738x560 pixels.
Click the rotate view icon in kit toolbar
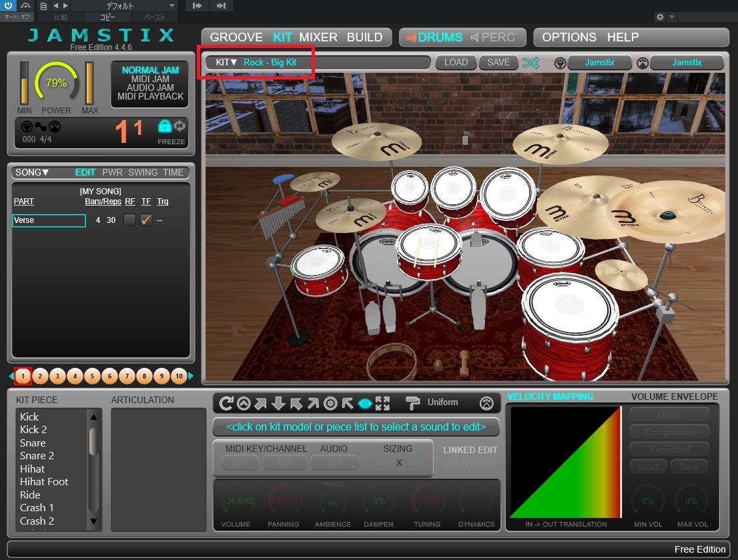tap(226, 403)
